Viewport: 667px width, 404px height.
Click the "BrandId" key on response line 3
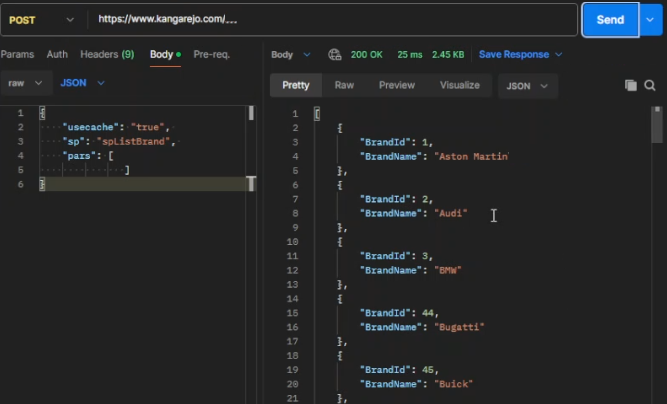tap(385, 142)
